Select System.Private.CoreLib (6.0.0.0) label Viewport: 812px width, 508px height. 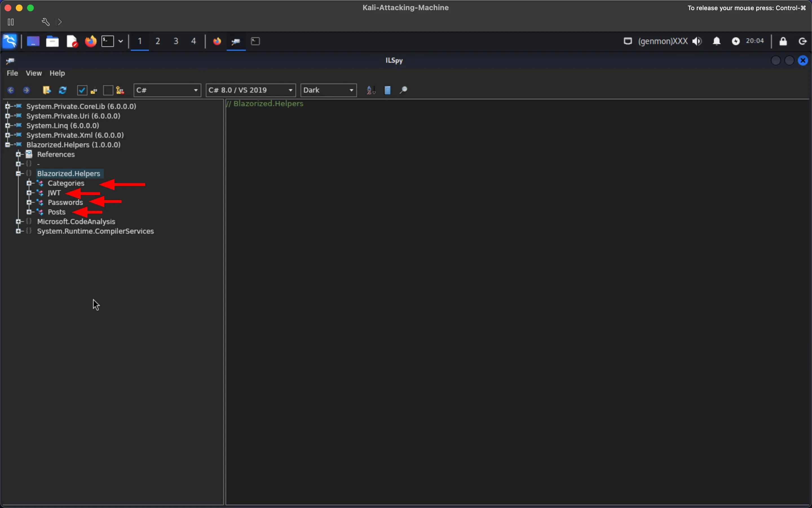click(x=81, y=106)
